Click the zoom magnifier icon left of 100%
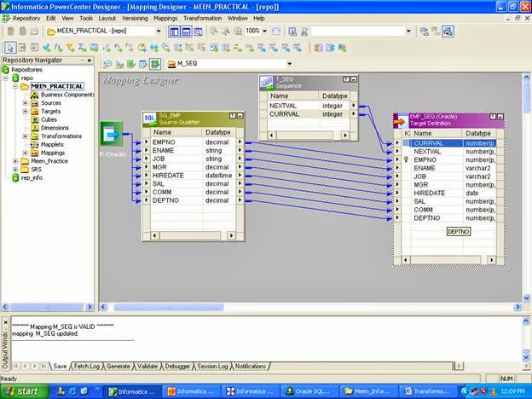 (238, 32)
